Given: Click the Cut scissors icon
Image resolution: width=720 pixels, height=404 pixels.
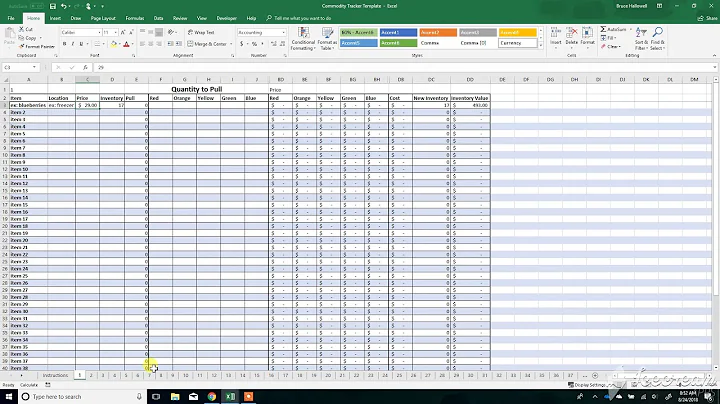Looking at the screenshot, I should pyautogui.click(x=22, y=29).
